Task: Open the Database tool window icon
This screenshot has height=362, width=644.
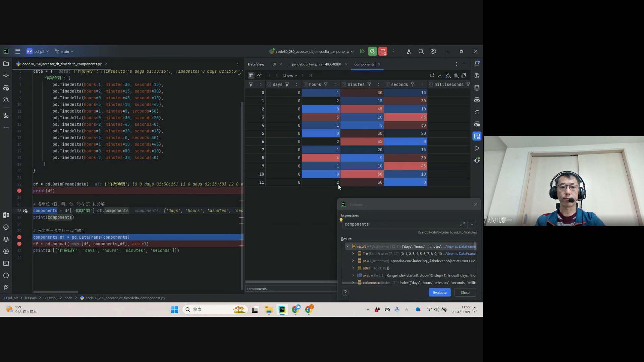Action: point(477,88)
